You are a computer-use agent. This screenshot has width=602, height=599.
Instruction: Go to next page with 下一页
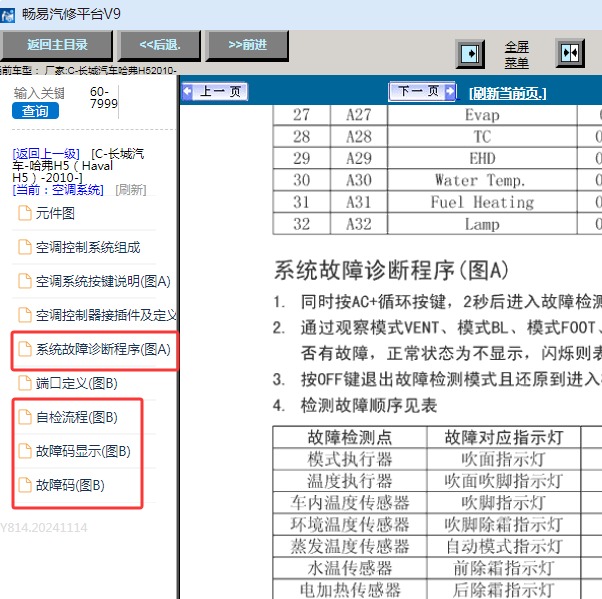point(422,91)
